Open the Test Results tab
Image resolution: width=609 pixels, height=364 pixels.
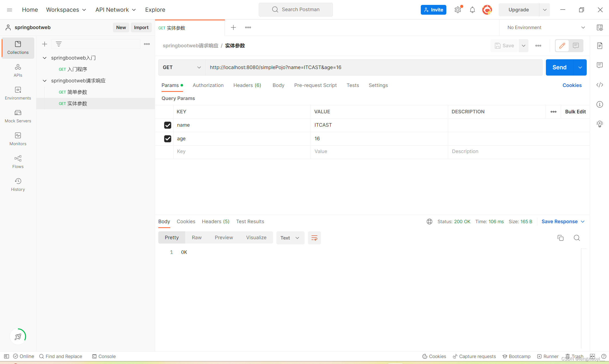click(250, 222)
